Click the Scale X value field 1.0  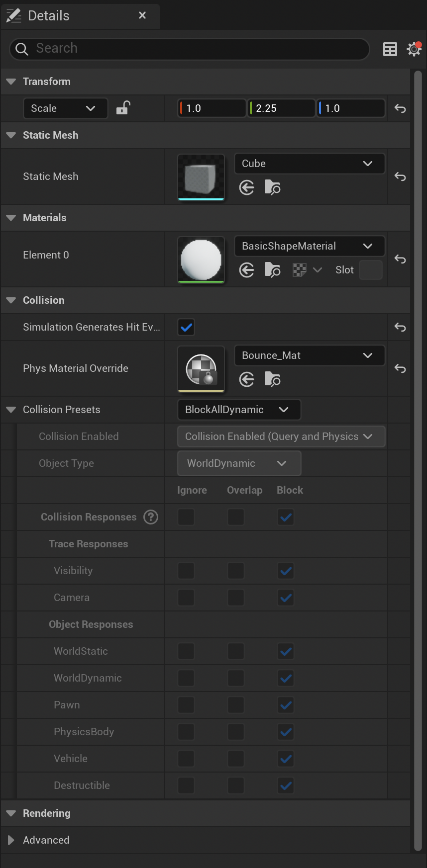coord(212,108)
